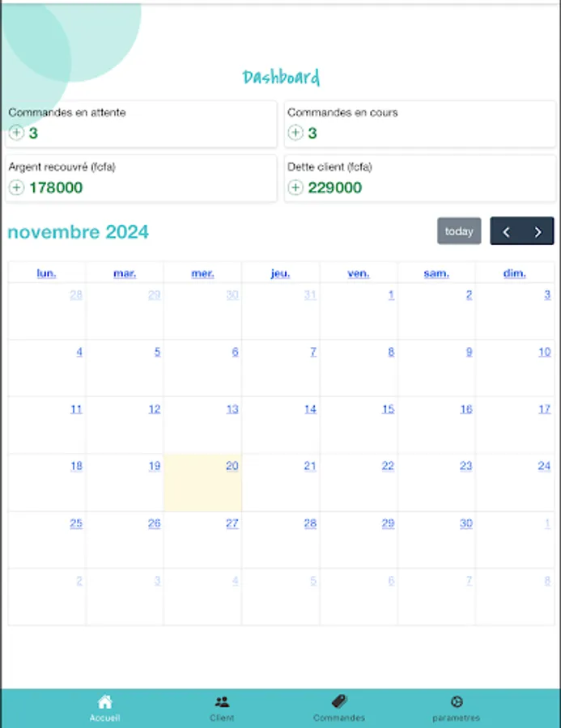Open Commandes via the tag icon
This screenshot has height=728, width=561.
coord(338,701)
